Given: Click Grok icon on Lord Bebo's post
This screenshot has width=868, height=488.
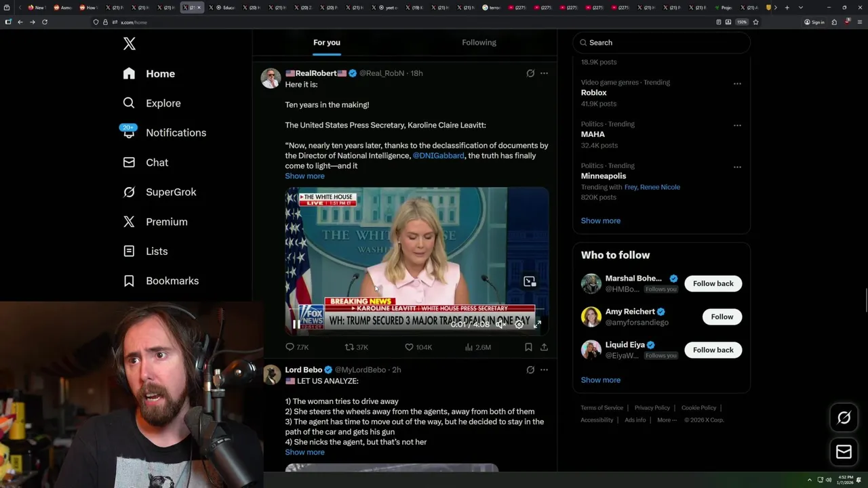Looking at the screenshot, I should [x=530, y=370].
